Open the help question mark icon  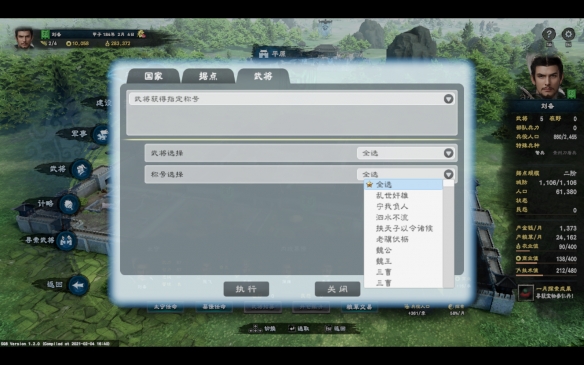[x=548, y=34]
